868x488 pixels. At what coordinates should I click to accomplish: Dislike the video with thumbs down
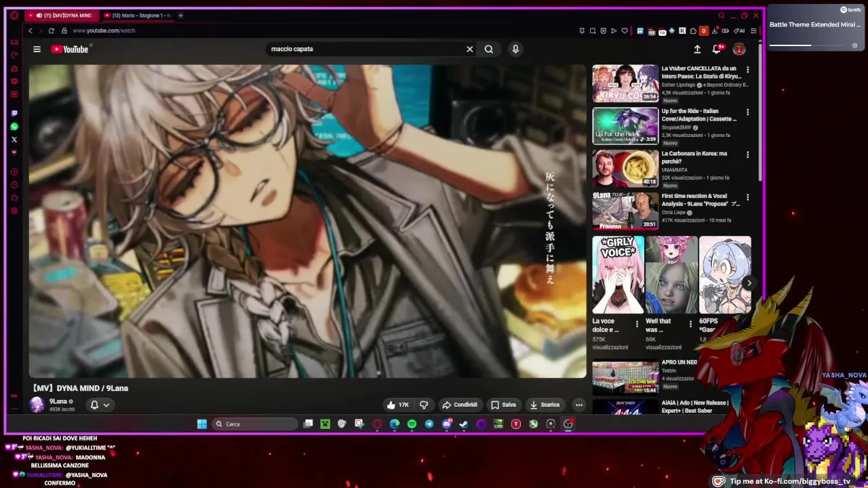424,405
